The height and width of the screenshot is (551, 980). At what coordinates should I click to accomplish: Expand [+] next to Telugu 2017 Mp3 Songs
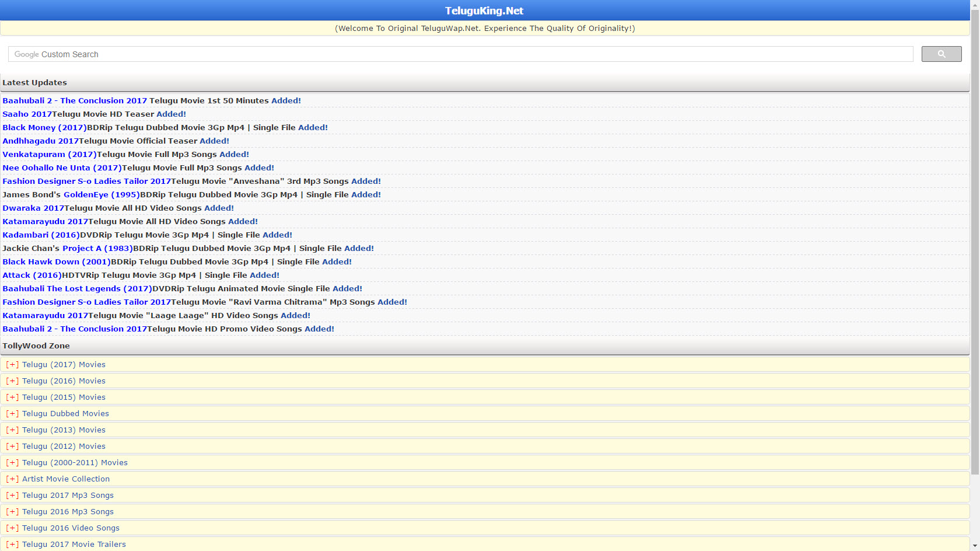[12, 495]
